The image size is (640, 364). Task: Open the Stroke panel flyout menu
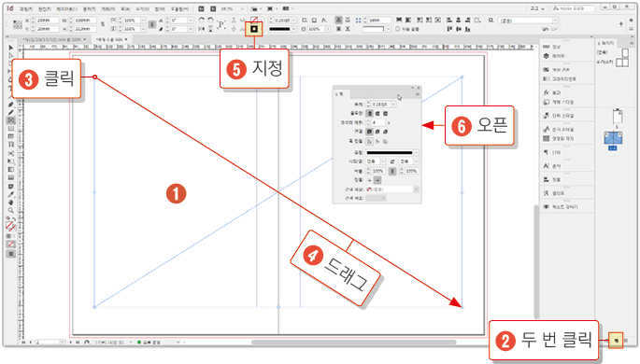[x=417, y=94]
